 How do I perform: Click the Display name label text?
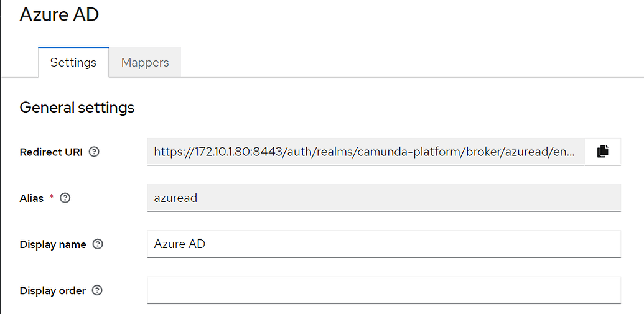(53, 244)
